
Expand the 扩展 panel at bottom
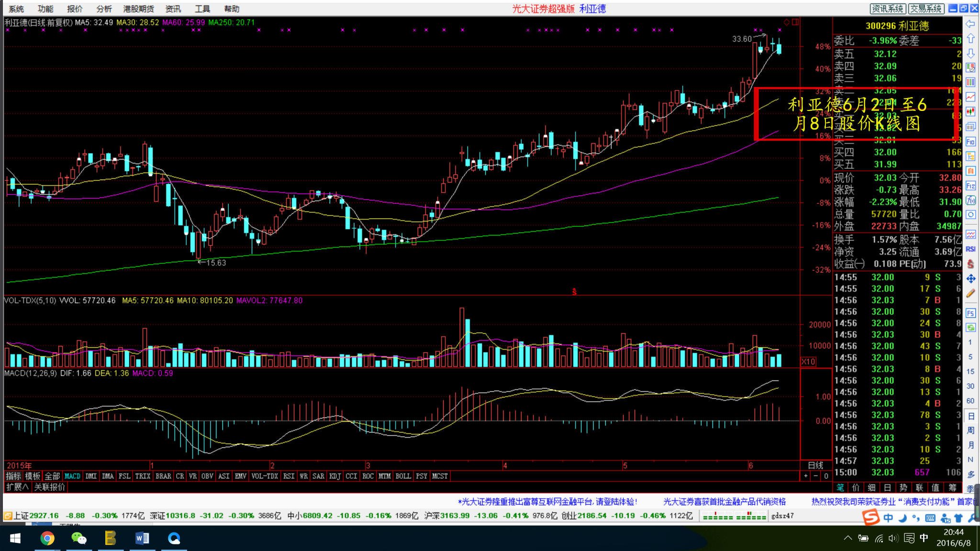coord(17,487)
